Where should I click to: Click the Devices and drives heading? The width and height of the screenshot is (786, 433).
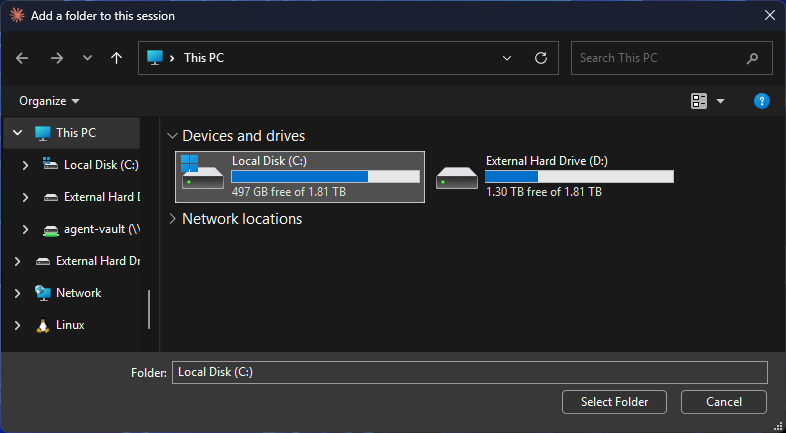pyautogui.click(x=243, y=136)
